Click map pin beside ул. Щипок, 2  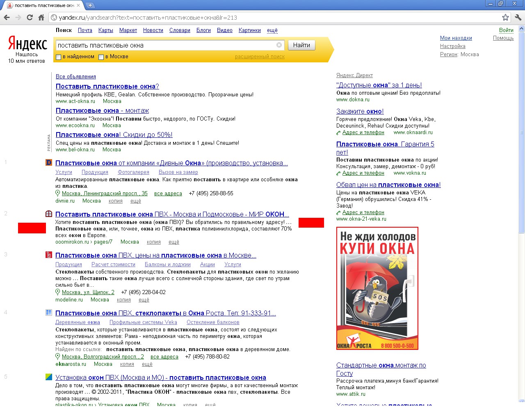coord(57,292)
